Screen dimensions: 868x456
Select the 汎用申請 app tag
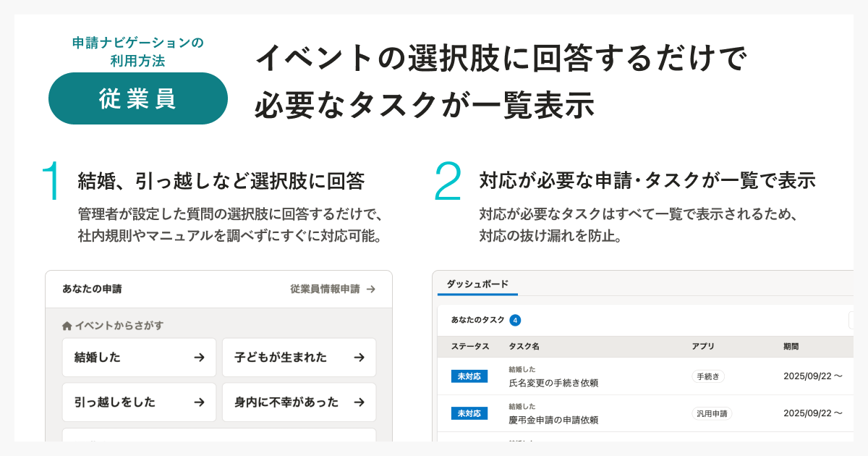pos(712,413)
